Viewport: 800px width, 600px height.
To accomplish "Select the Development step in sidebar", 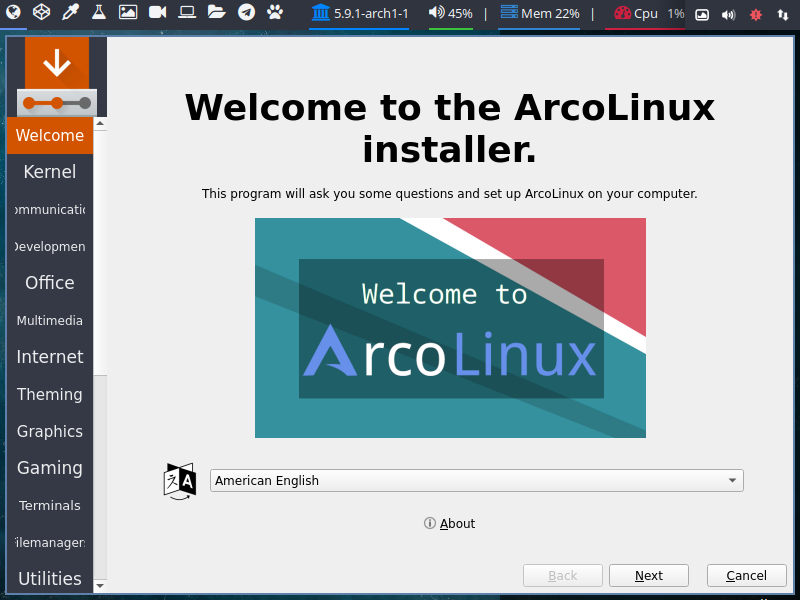I will click(x=50, y=246).
